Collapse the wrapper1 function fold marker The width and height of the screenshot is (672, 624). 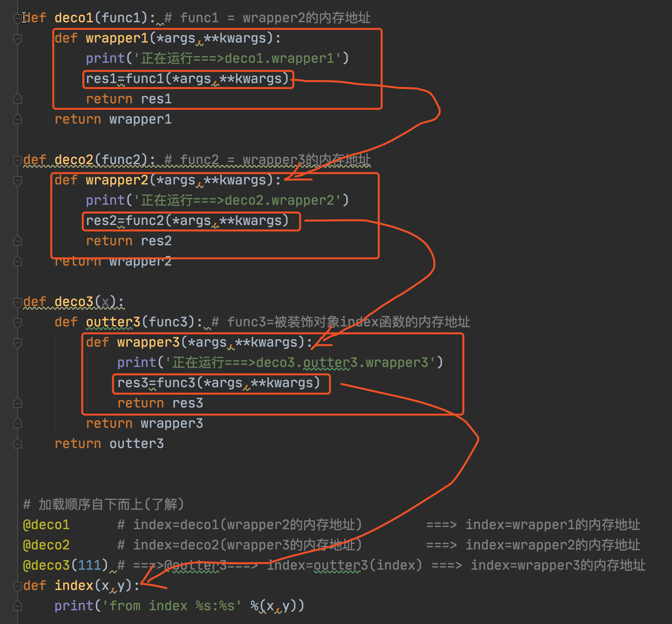[x=18, y=39]
